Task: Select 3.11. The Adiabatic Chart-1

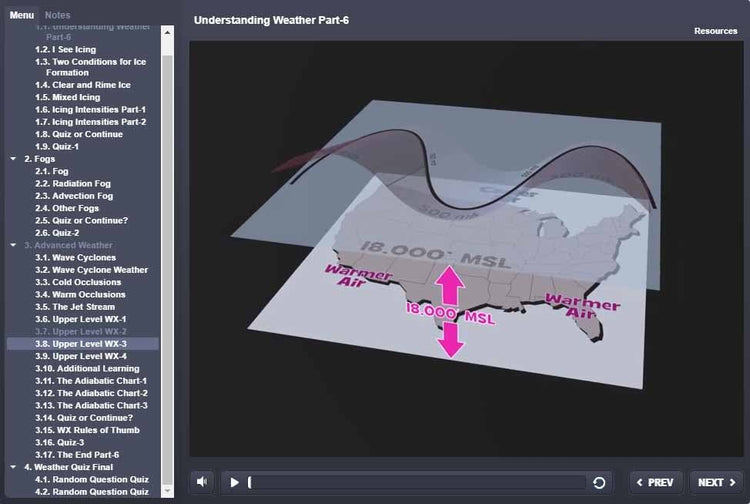Action: 91,381
